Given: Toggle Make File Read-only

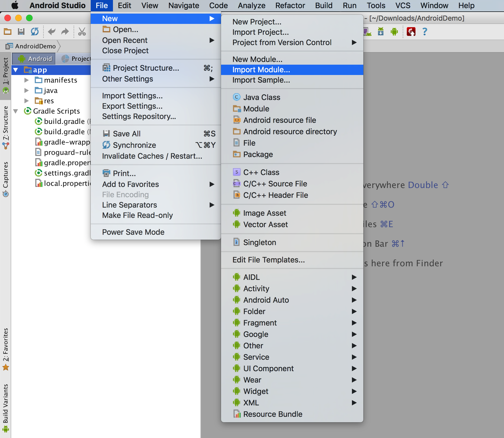Looking at the screenshot, I should coord(156,215).
